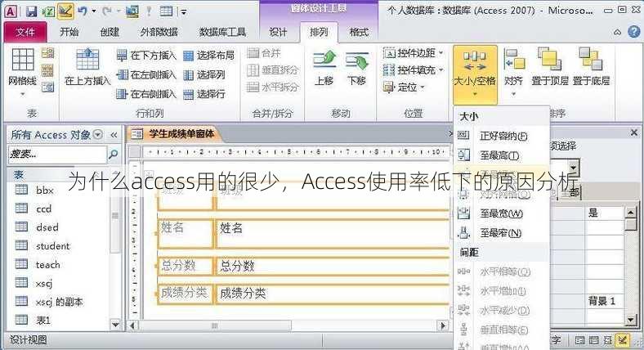Image resolution: width=644 pixels, height=350 pixels.
Task: Toggle the 大小/空格 size/space dropdown button
Action: pyautogui.click(x=475, y=74)
